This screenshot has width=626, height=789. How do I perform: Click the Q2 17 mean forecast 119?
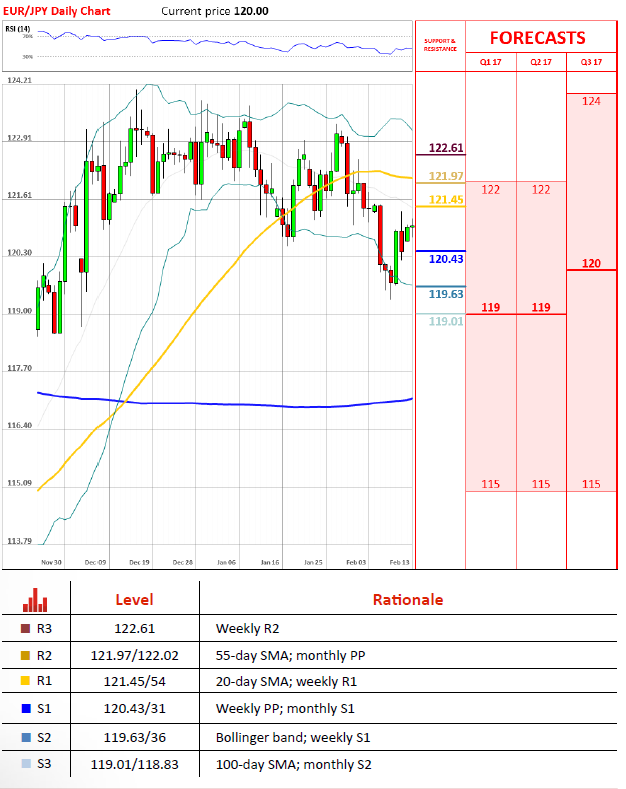[541, 307]
